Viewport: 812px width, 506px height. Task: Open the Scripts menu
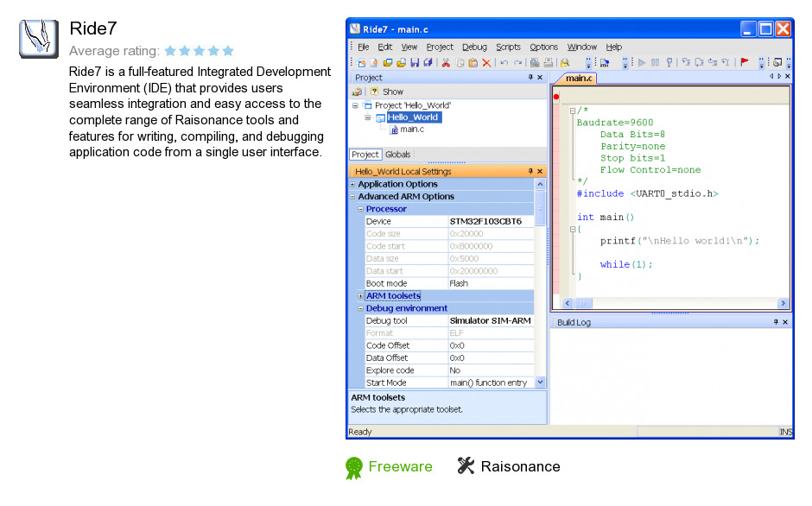[508, 47]
